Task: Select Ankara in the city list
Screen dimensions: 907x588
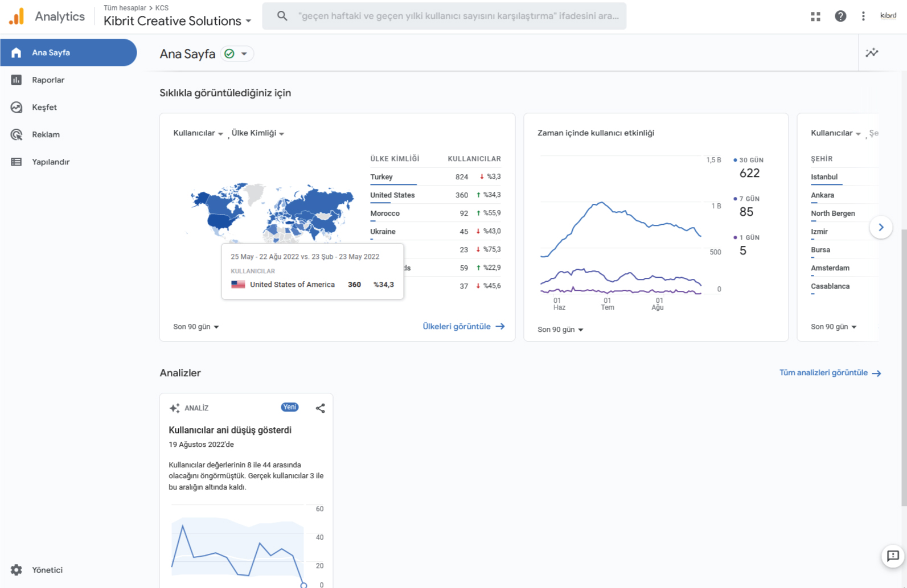Action: pyautogui.click(x=822, y=195)
